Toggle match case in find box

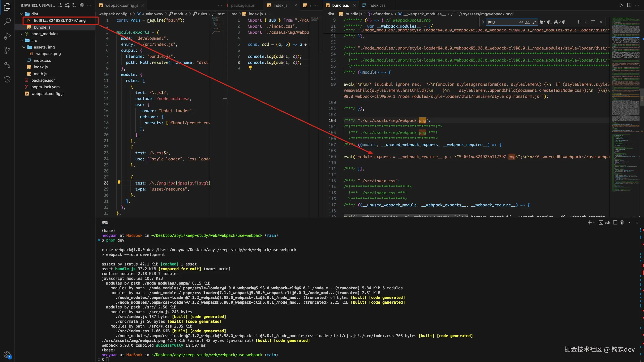[521, 22]
